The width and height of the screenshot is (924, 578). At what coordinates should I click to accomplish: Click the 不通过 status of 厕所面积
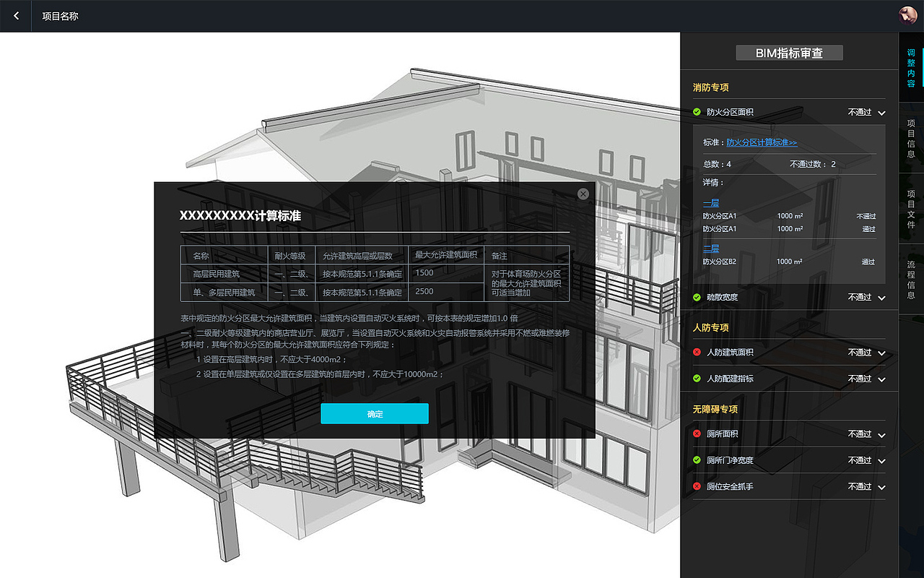860,434
